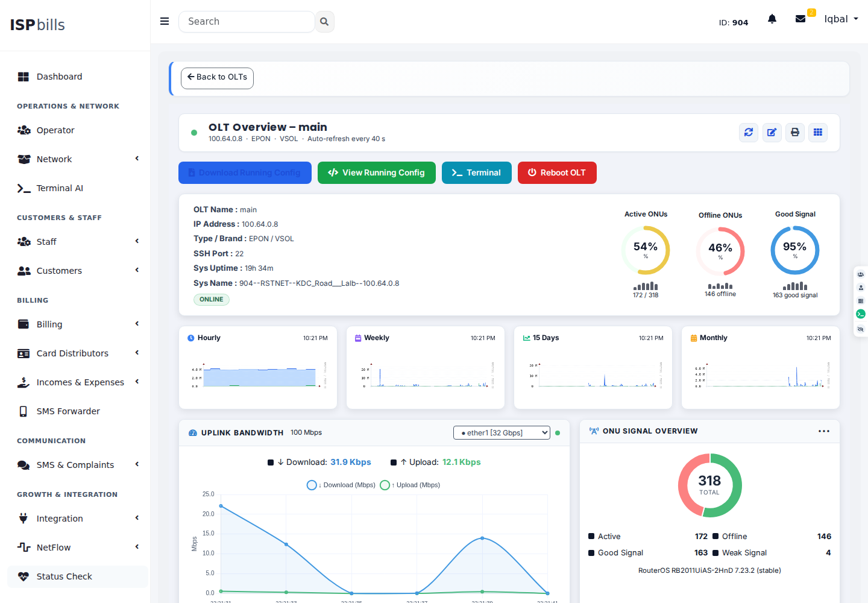Click the Offline ONUs 46% gauge

720,251
